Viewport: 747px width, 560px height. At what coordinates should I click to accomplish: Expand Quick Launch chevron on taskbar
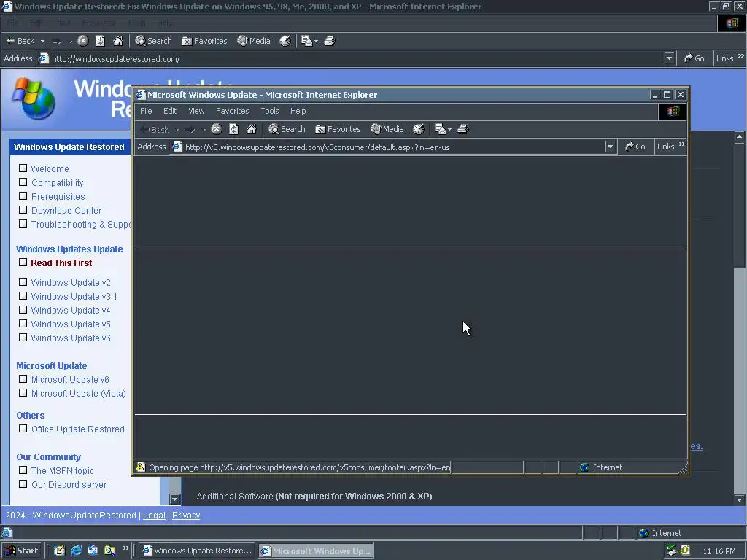click(x=125, y=548)
